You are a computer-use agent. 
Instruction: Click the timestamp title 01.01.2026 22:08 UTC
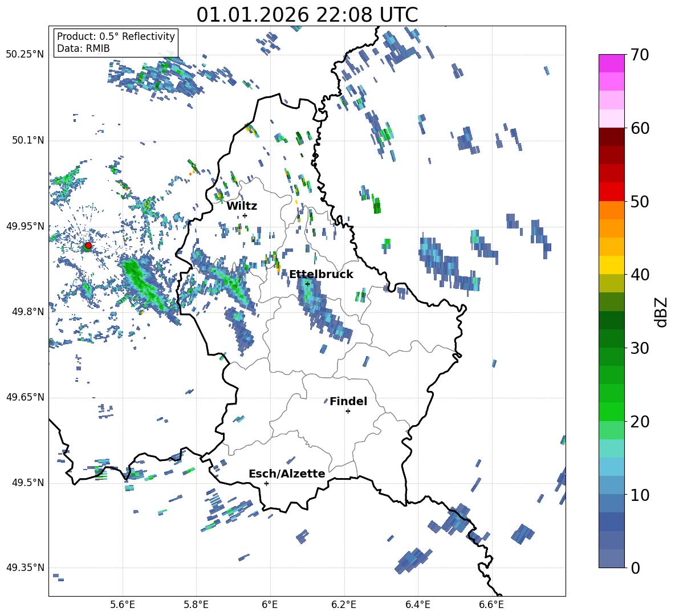pyautogui.click(x=307, y=15)
